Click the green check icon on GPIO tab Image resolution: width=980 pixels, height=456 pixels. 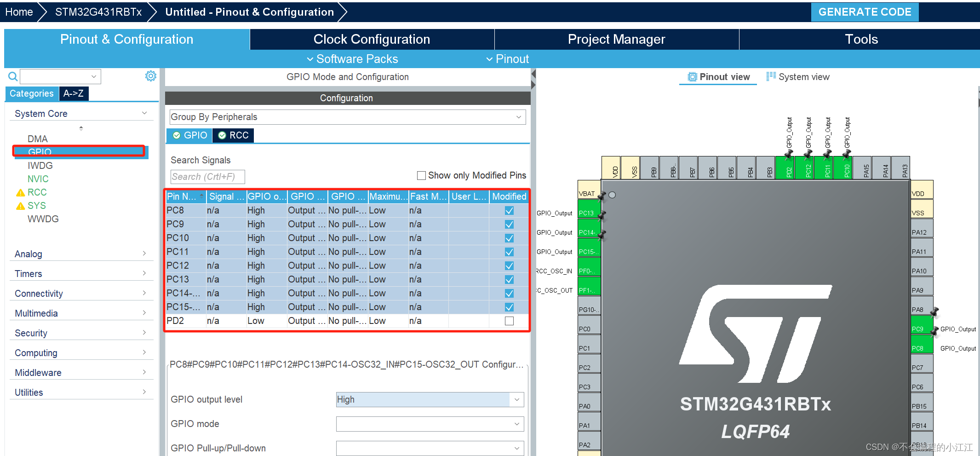click(x=177, y=135)
